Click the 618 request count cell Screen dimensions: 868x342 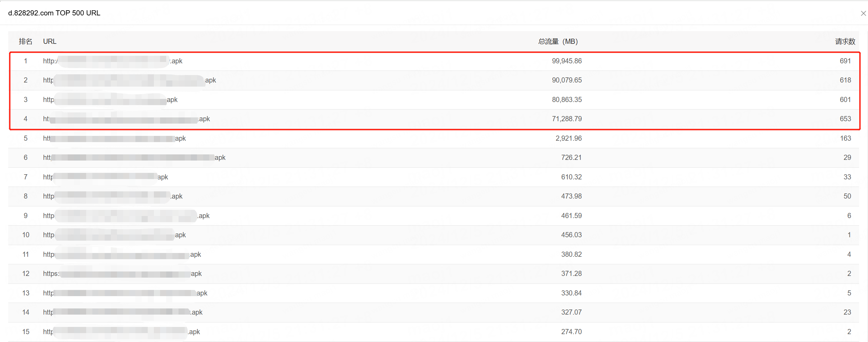coord(845,80)
